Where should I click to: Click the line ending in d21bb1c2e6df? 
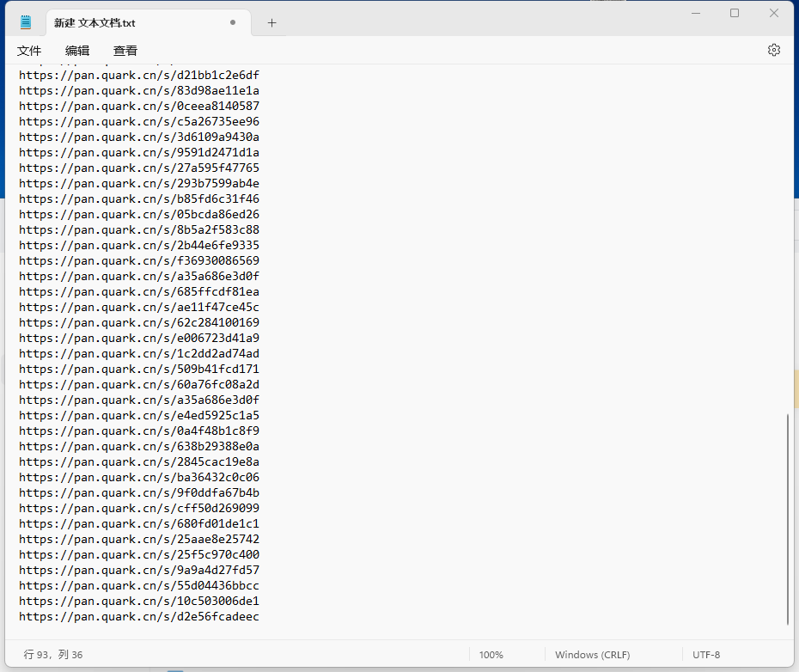click(x=139, y=76)
